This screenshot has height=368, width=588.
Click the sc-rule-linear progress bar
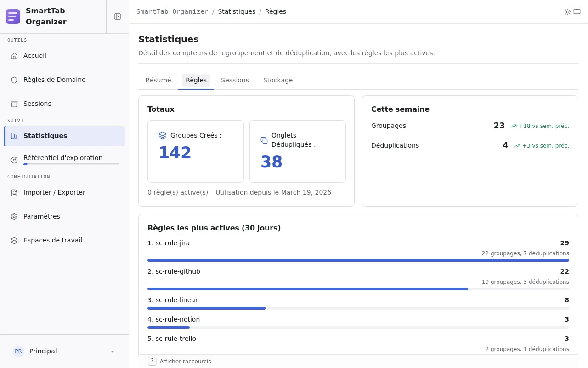[x=358, y=308]
